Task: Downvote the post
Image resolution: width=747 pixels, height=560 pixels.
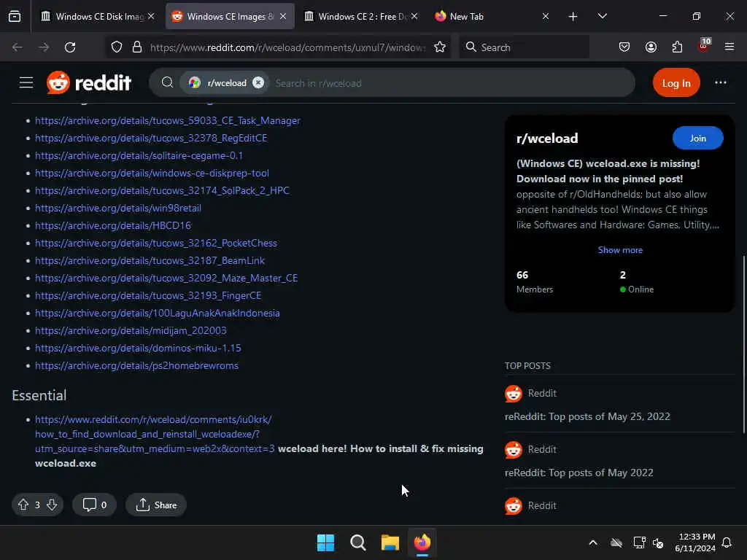Action: pos(52,505)
